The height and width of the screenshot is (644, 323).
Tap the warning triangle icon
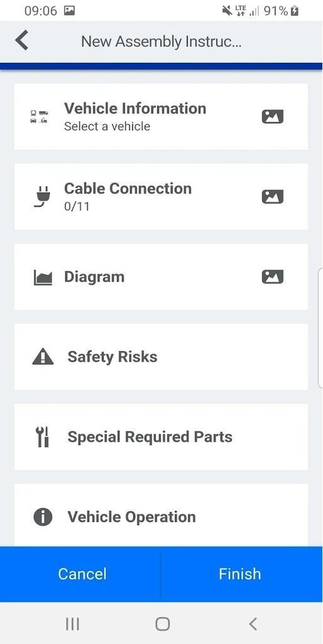click(43, 357)
